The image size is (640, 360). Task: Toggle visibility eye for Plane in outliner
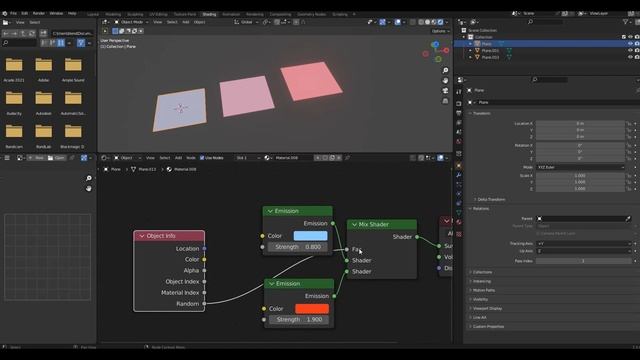[630, 44]
